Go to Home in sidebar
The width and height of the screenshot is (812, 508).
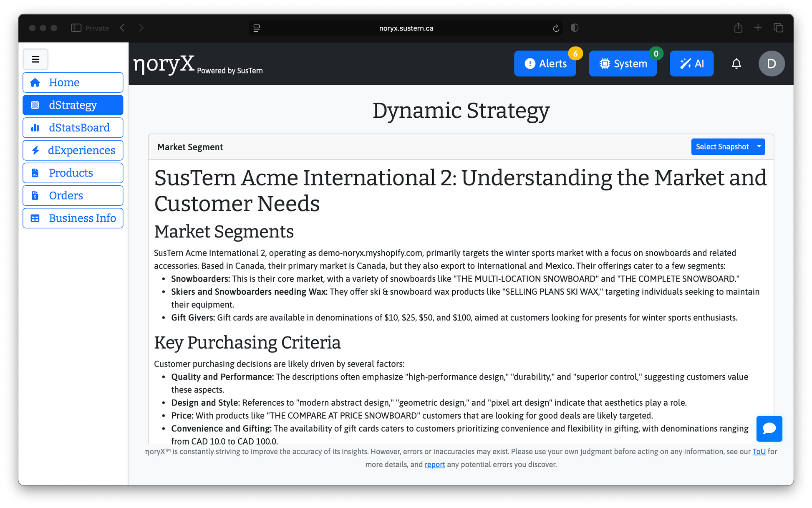pyautogui.click(x=73, y=83)
